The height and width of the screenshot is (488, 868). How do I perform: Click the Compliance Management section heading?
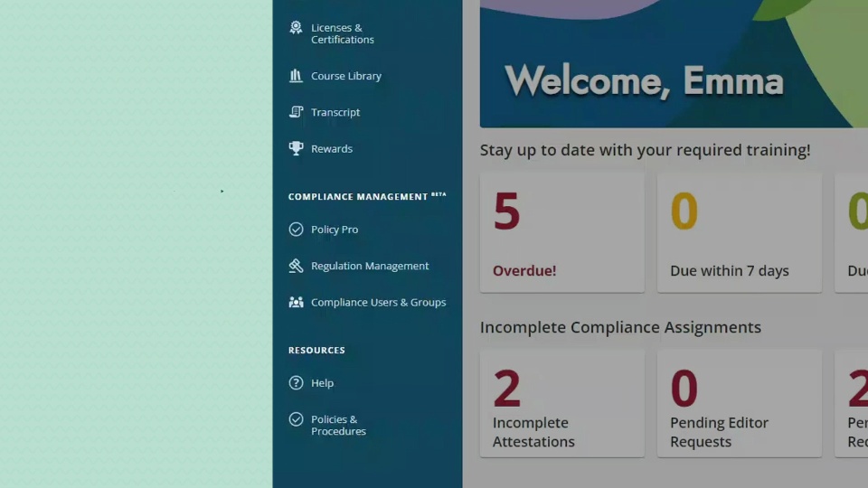pyautogui.click(x=367, y=196)
